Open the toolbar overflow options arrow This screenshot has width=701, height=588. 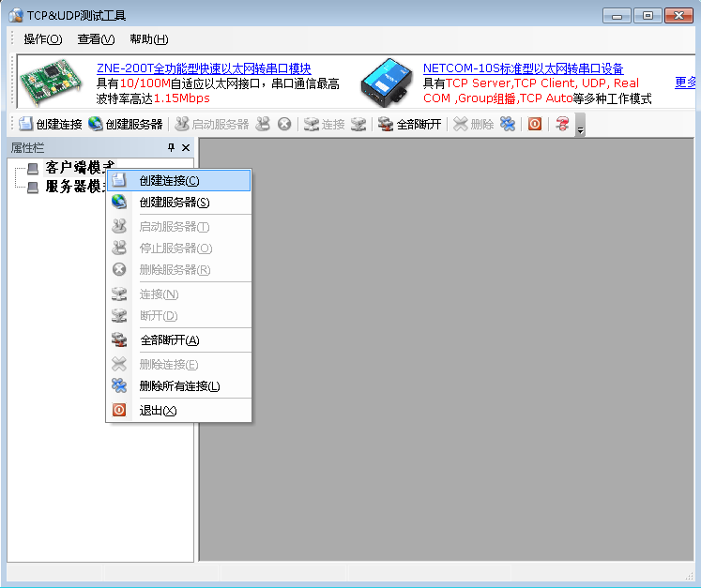tap(580, 125)
